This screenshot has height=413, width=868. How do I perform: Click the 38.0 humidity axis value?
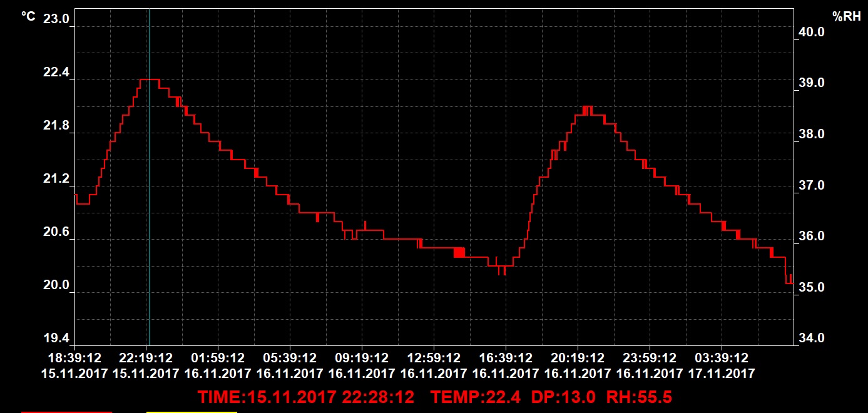(812, 134)
